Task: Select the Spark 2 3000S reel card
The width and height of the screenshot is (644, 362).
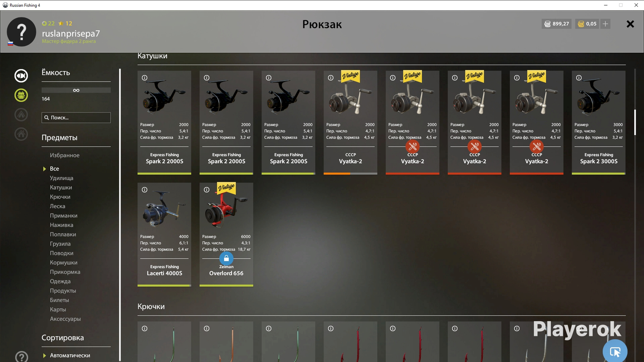Action: tap(598, 122)
